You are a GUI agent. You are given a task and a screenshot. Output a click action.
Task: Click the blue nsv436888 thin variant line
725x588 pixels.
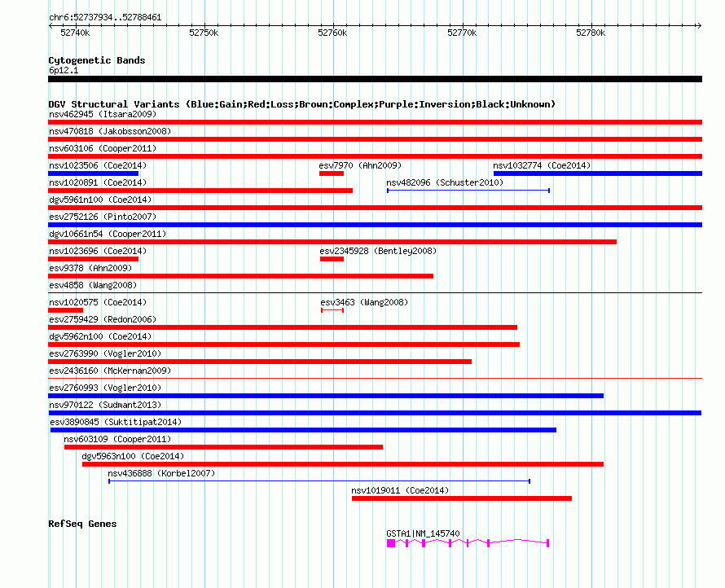point(319,481)
